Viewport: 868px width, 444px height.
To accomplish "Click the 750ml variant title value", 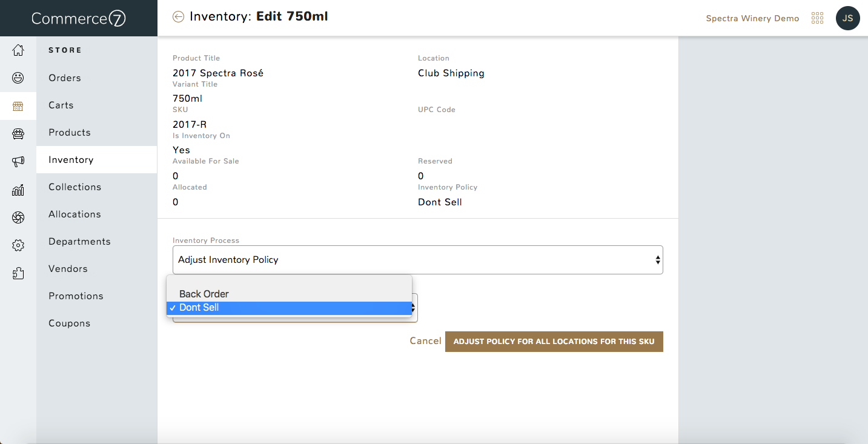I will [188, 99].
